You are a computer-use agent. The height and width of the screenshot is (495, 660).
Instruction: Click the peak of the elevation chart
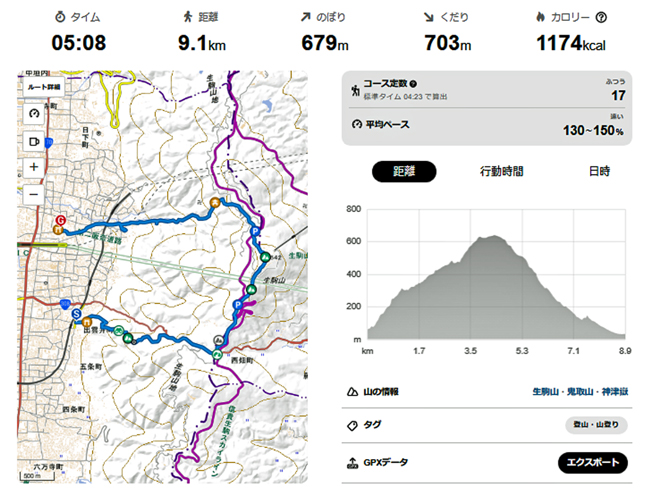click(494, 237)
